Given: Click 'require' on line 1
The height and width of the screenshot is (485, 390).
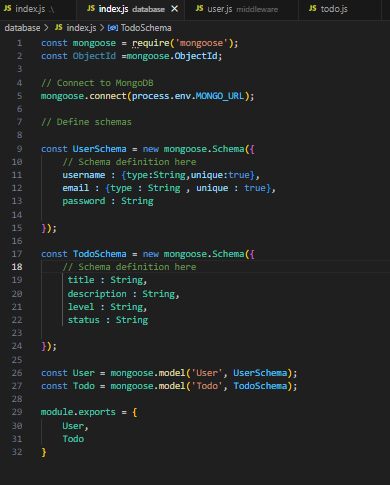Looking at the screenshot, I should [x=151, y=43].
